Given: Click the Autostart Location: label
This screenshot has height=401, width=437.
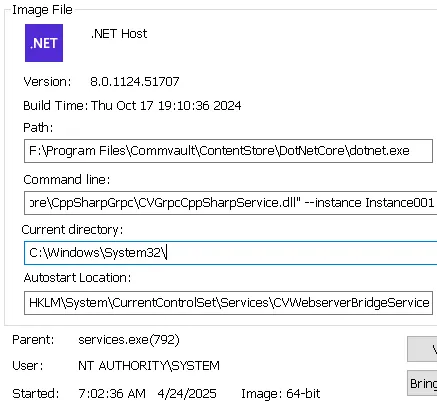Looking at the screenshot, I should [x=77, y=278].
